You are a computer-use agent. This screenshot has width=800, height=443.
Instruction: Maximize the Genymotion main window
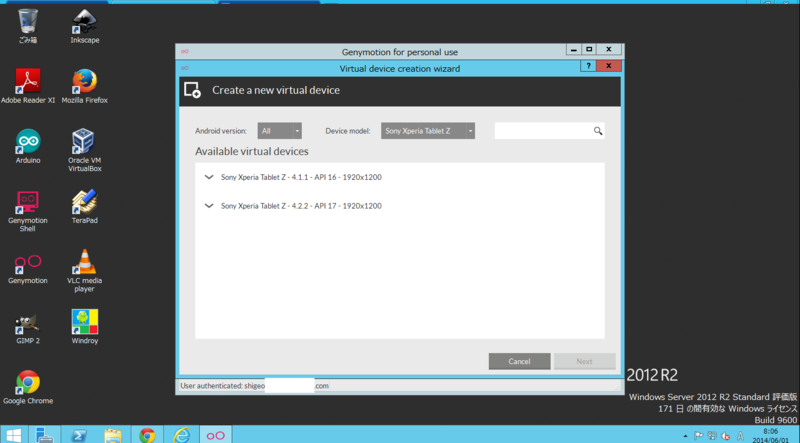[x=589, y=50]
